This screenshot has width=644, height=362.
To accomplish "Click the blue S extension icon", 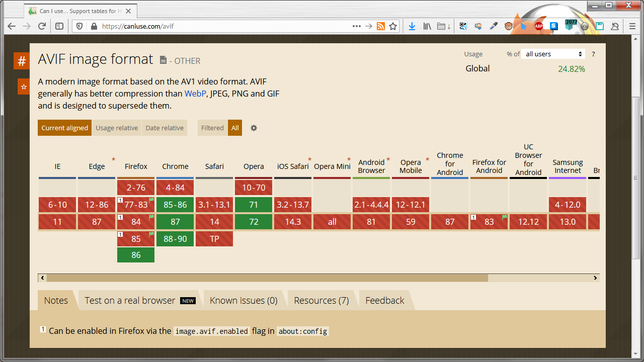I will point(554,26).
